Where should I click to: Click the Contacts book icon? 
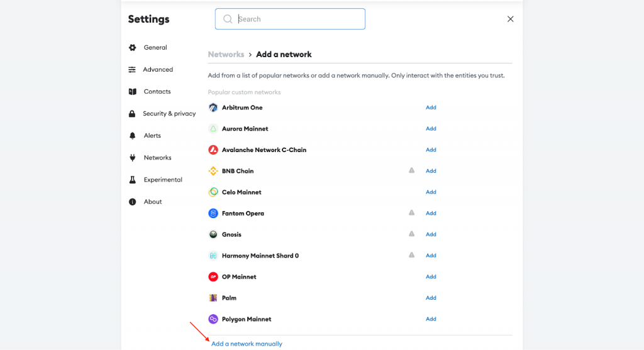[x=132, y=92]
